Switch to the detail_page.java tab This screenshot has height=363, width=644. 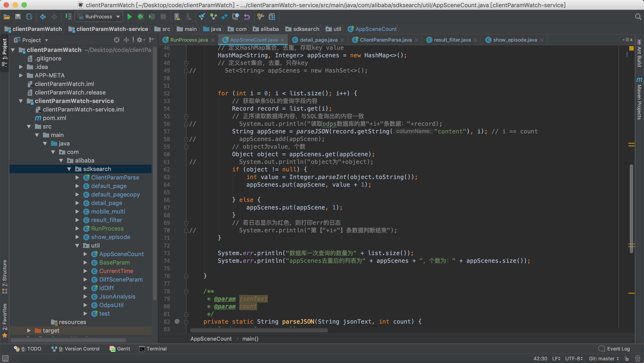pyautogui.click(x=318, y=40)
